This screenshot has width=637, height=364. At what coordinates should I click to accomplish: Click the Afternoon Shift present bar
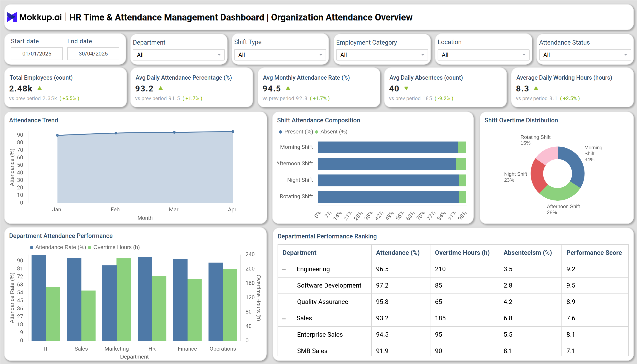[387, 164]
